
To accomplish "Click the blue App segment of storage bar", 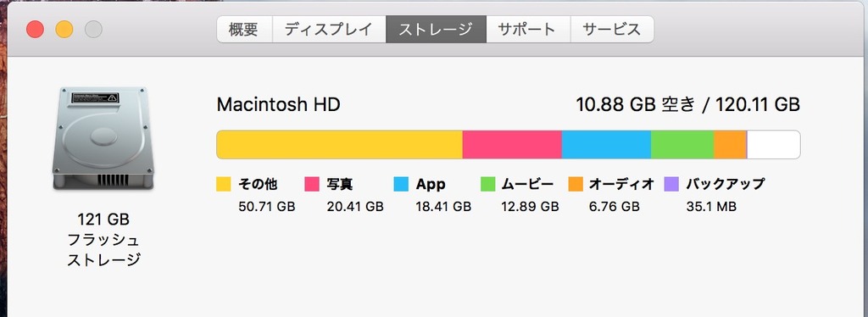I will (606, 144).
